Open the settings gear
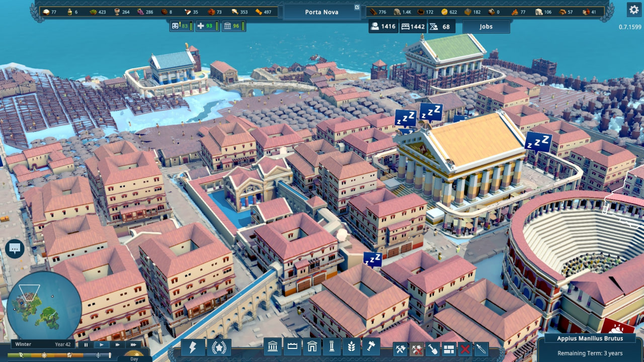 coord(633,10)
